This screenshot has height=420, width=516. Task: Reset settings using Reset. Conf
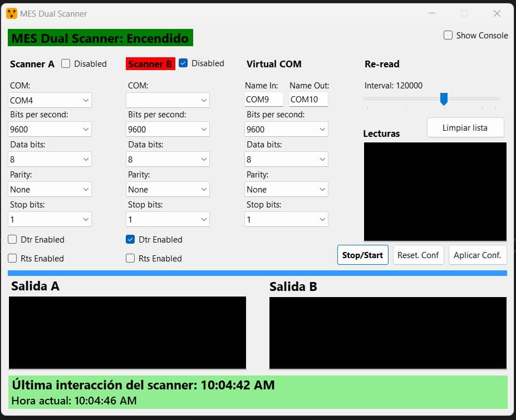pos(418,255)
